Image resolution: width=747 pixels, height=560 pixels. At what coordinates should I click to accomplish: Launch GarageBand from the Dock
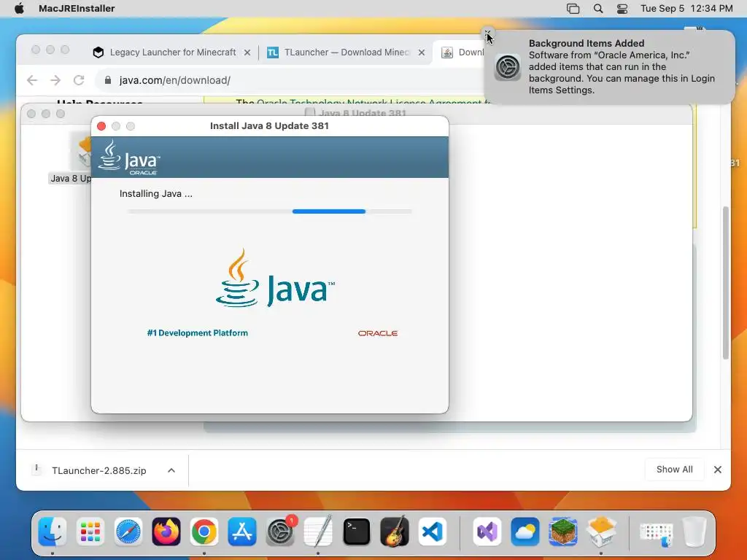click(x=395, y=532)
